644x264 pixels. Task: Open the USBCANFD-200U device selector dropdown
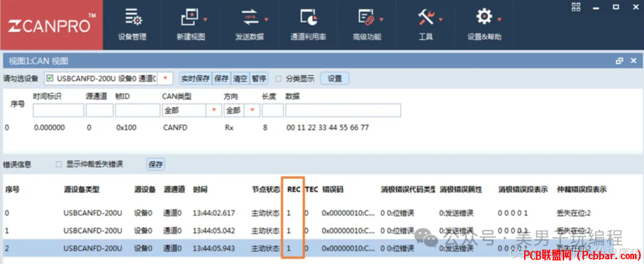pos(165,78)
